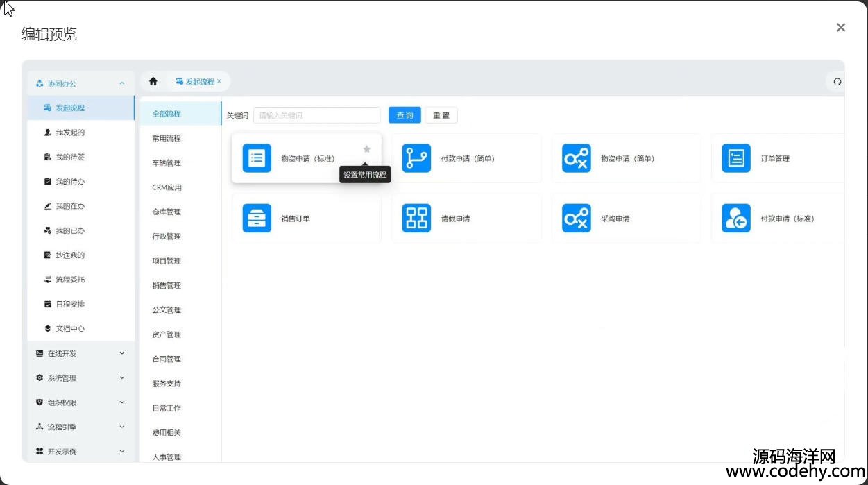Image resolution: width=868 pixels, height=485 pixels.
Task: Click the 重置 button
Action: coord(441,115)
